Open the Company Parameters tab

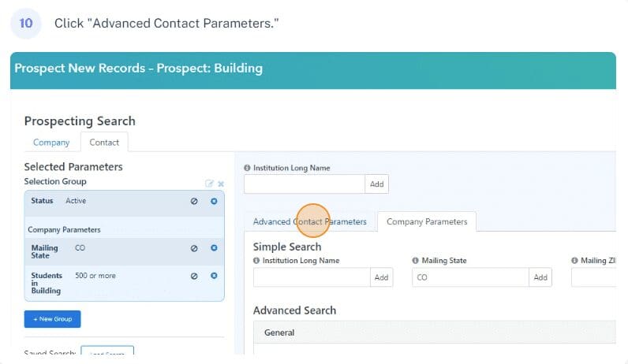(427, 221)
